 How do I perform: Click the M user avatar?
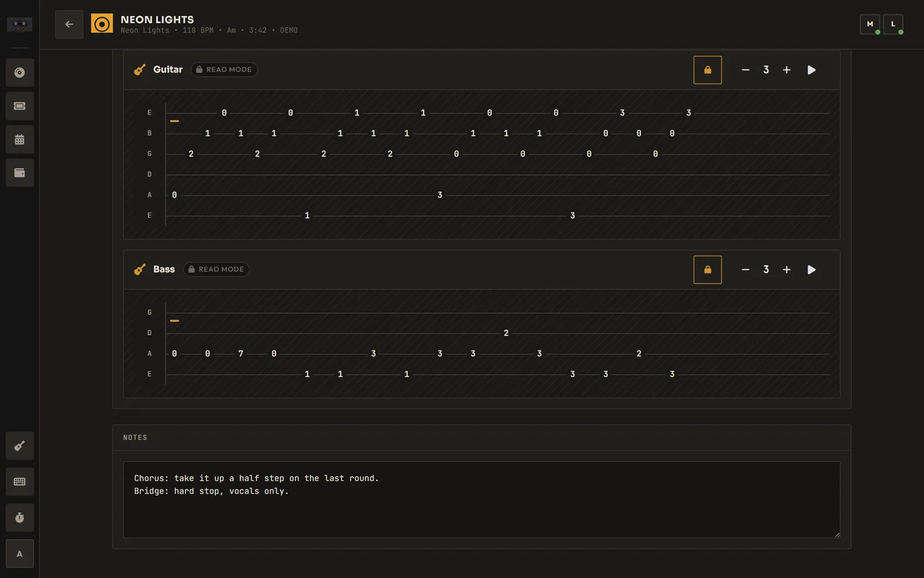(x=870, y=24)
